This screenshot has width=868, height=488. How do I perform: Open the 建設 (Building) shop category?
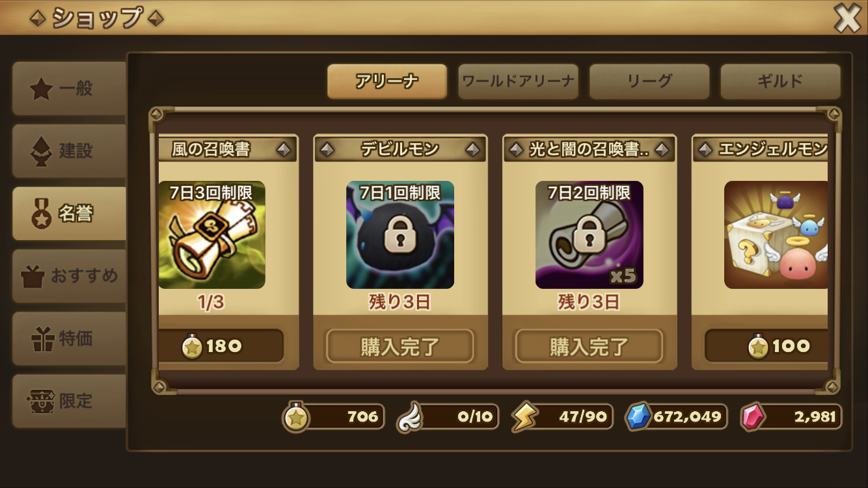coord(69,152)
